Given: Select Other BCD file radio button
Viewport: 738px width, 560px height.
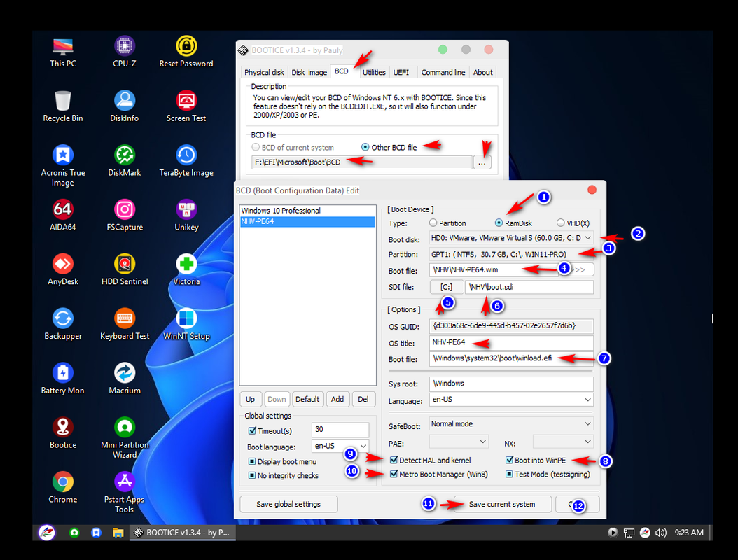Looking at the screenshot, I should coord(365,147).
